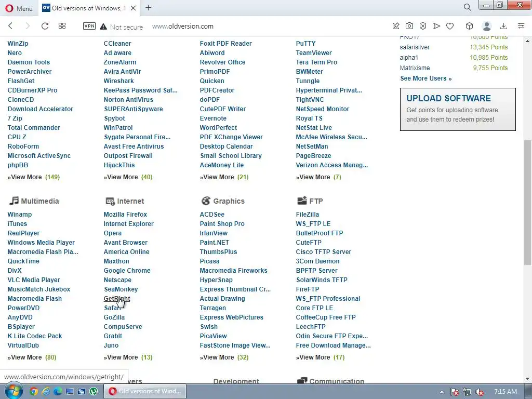Expand Multimedia View More (80)
Screen dimensions: 532x399
(x=32, y=357)
